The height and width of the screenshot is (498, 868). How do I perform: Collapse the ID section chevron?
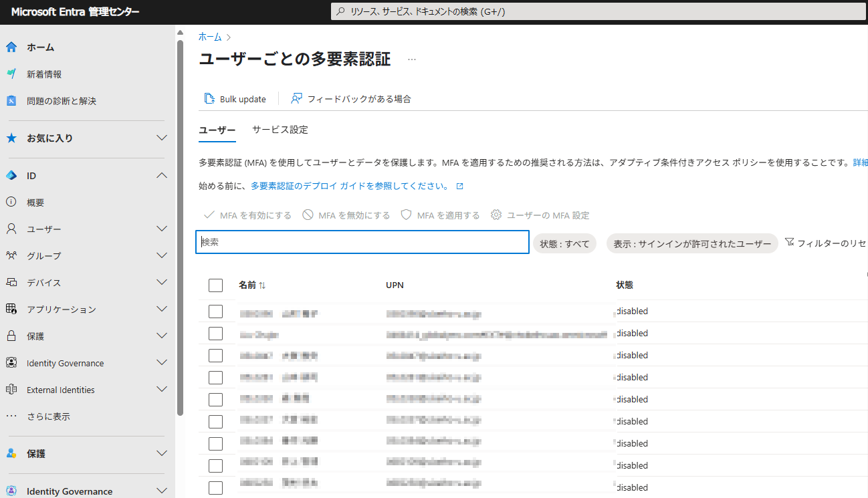[x=161, y=175]
